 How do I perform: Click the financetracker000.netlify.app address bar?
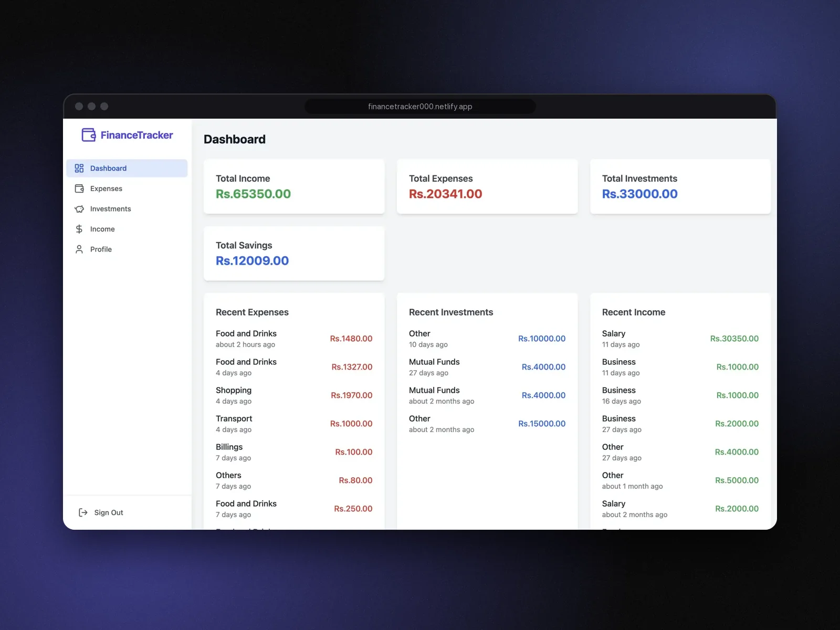point(420,107)
